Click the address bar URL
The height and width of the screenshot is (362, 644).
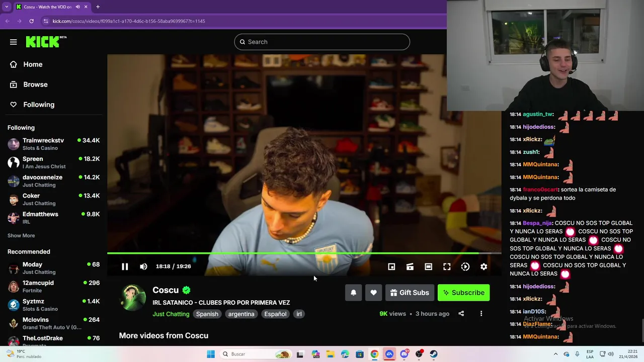(x=129, y=21)
